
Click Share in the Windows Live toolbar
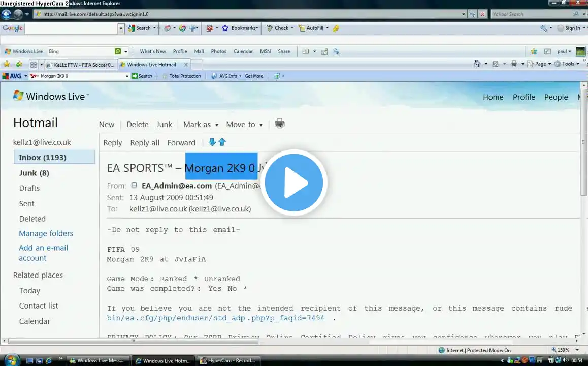pos(284,51)
